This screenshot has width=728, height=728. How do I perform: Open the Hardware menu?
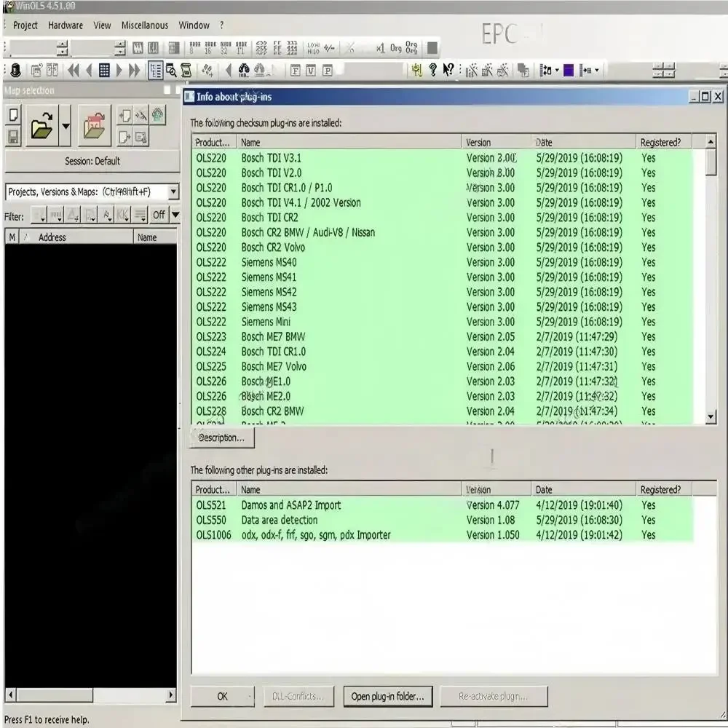point(66,25)
